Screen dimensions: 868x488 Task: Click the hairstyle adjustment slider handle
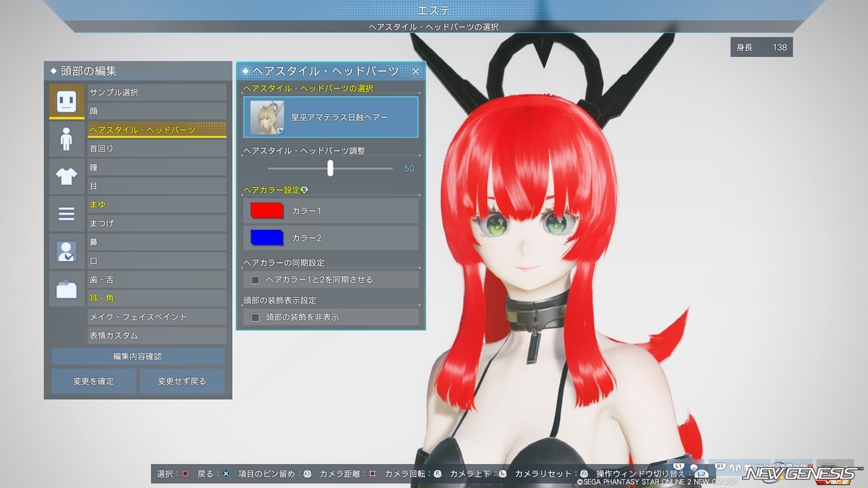pos(331,168)
